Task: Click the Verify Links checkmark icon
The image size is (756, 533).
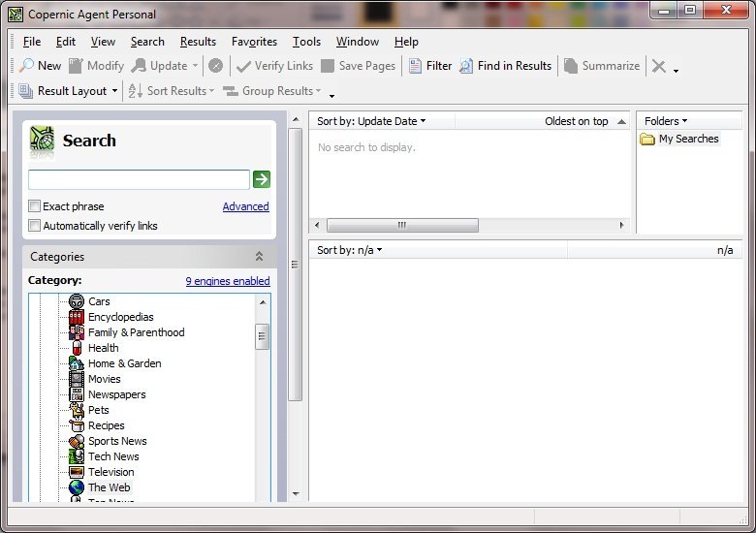Action: tap(243, 66)
